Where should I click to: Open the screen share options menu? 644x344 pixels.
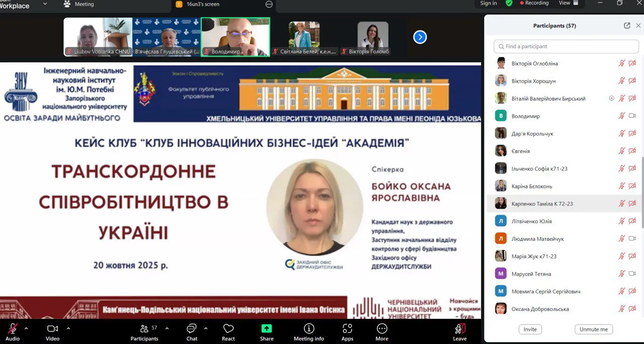coord(269,5)
